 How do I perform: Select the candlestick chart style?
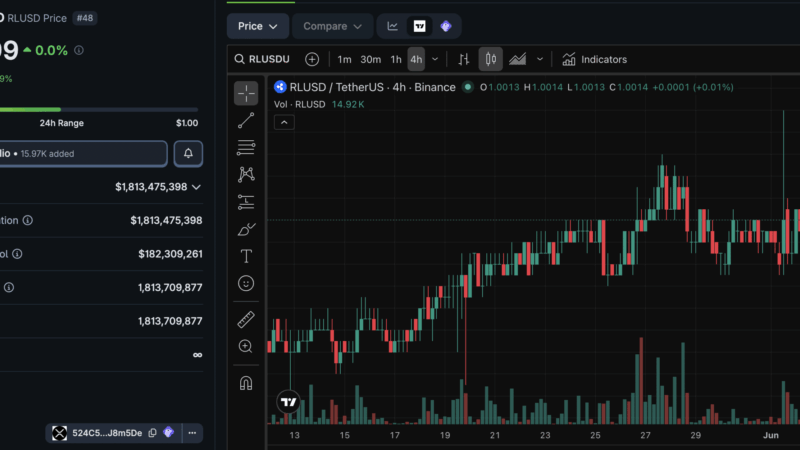[x=490, y=59]
